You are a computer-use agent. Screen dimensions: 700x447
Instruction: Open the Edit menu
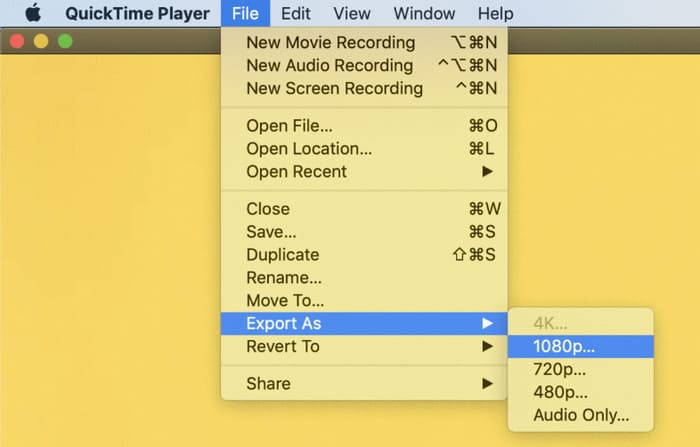coord(296,13)
